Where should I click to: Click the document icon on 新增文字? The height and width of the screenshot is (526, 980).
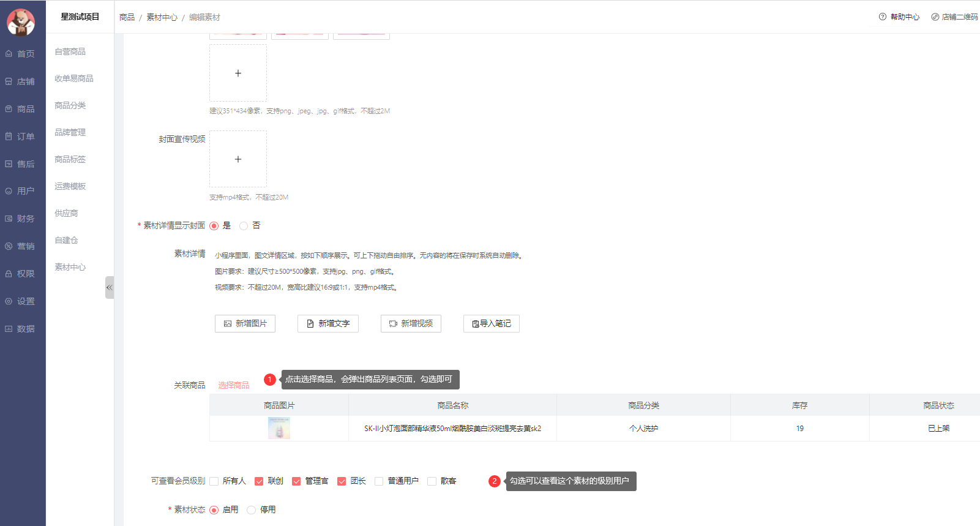(310, 324)
